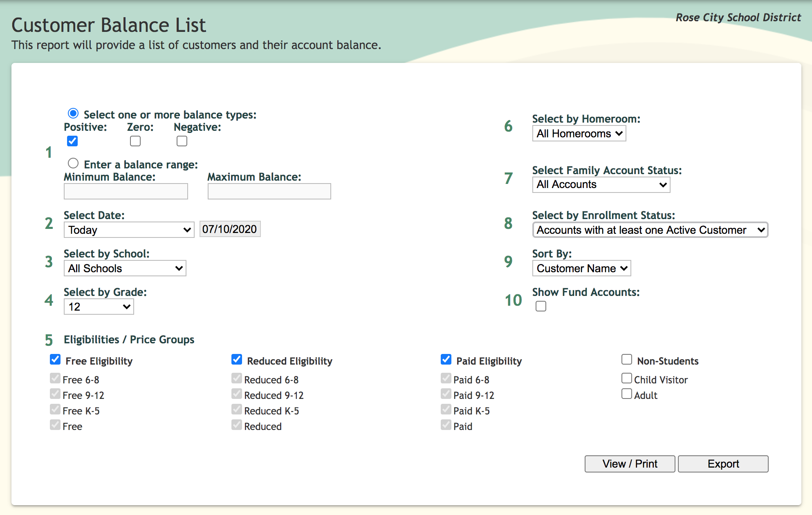Expand the All Homerooms dropdown
Screen dimensions: 812x515
pos(579,134)
